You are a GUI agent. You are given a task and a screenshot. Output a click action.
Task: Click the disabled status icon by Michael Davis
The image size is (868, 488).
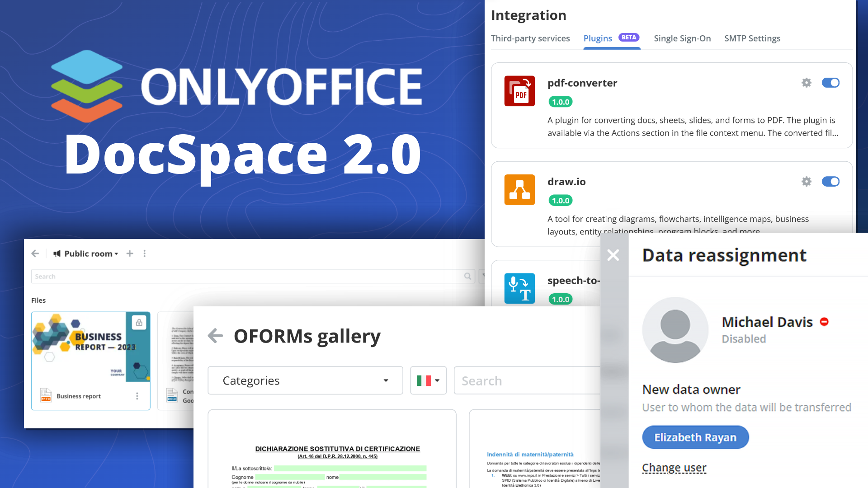click(x=824, y=322)
